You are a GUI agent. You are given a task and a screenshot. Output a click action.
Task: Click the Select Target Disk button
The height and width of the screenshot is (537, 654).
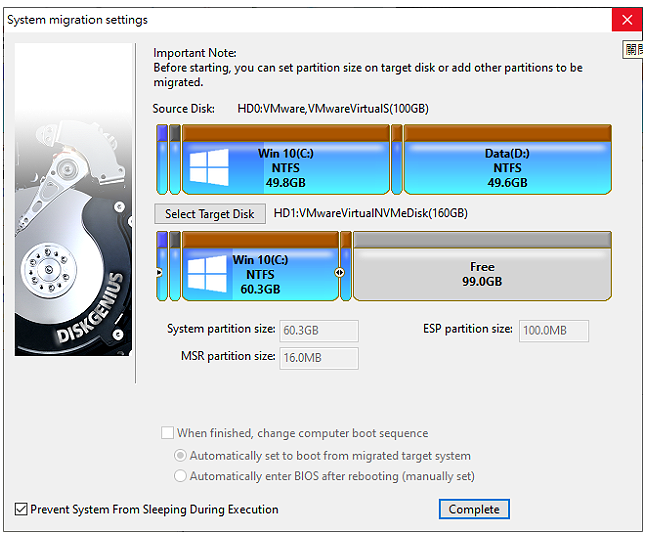click(210, 214)
